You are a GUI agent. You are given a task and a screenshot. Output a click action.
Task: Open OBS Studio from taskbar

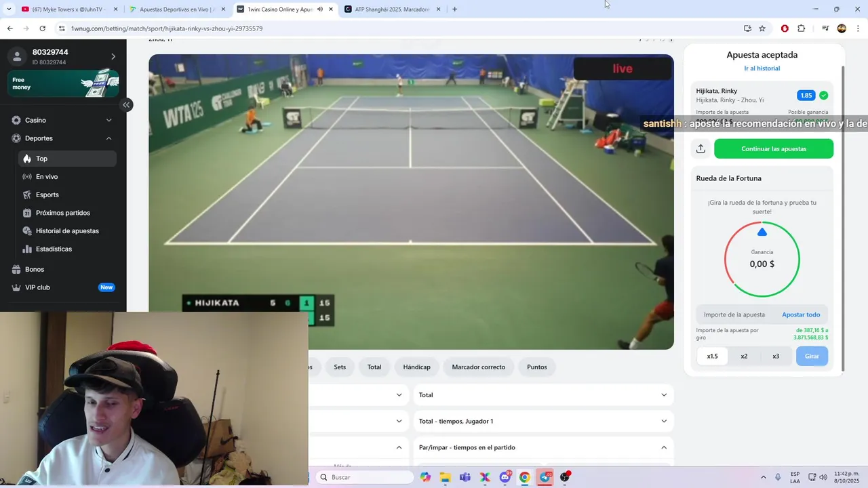click(x=565, y=477)
